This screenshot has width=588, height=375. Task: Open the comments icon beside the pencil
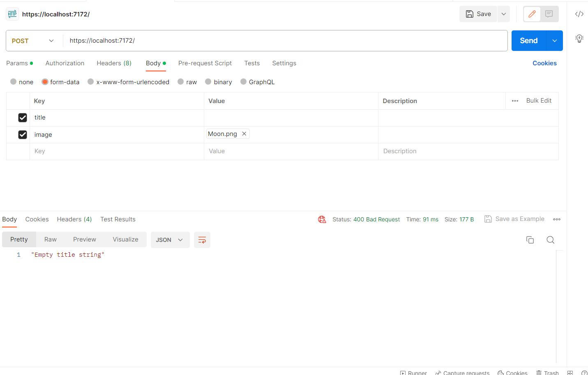coord(549,14)
